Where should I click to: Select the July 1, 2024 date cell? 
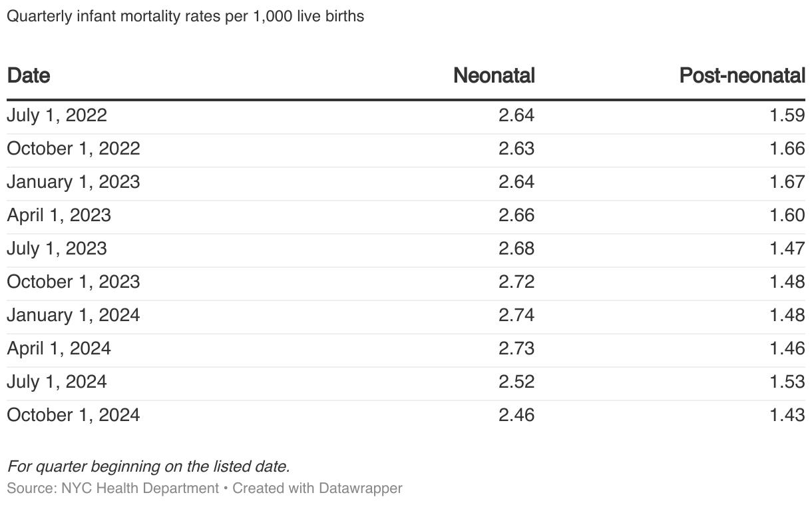57,382
